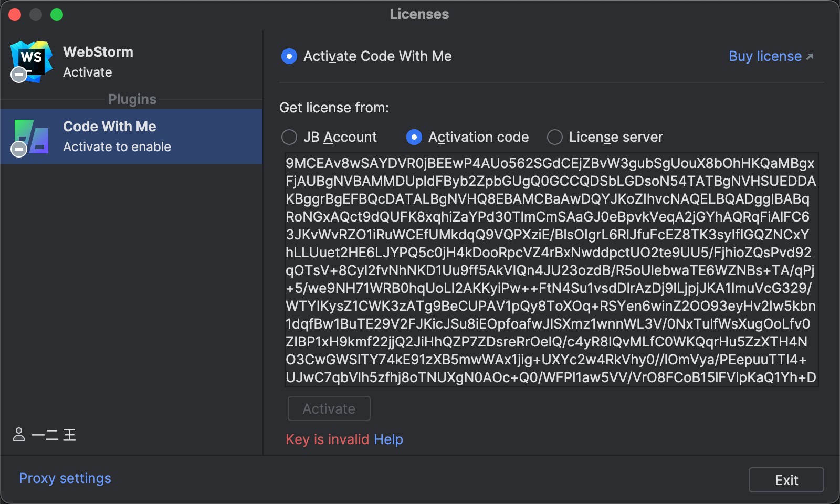Viewport: 840px width, 504px height.
Task: Select the Activation code radio option
Action: tap(414, 137)
